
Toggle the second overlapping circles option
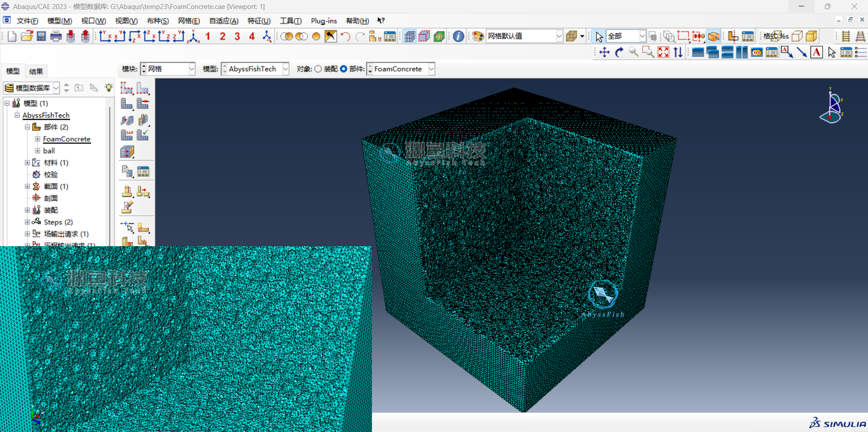301,36
